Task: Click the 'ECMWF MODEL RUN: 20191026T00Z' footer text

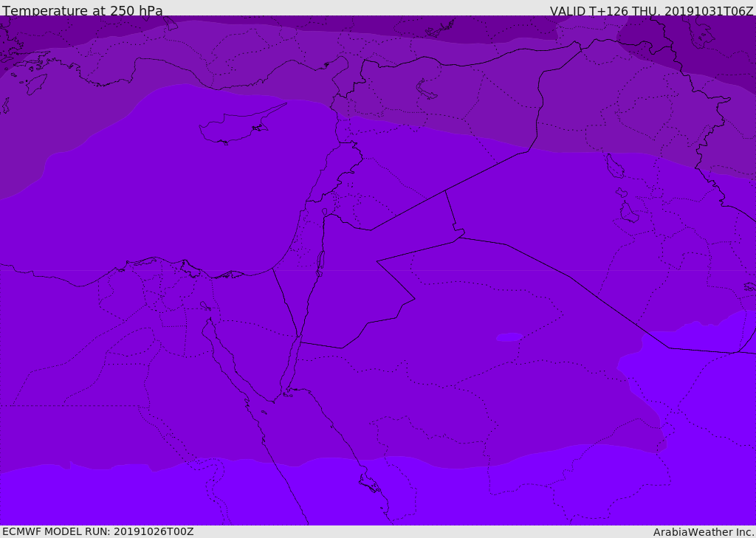Action: [98, 531]
